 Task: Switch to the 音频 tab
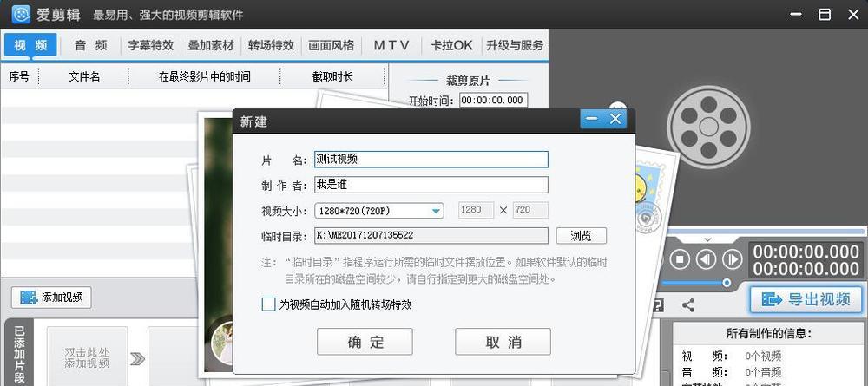[x=91, y=45]
